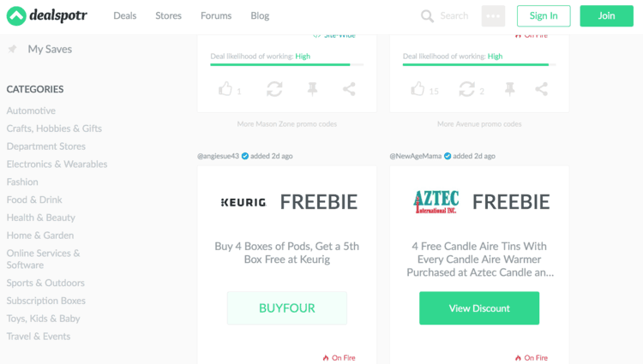Open the Forums navigation link
This screenshot has height=364, width=643.
[x=216, y=15]
